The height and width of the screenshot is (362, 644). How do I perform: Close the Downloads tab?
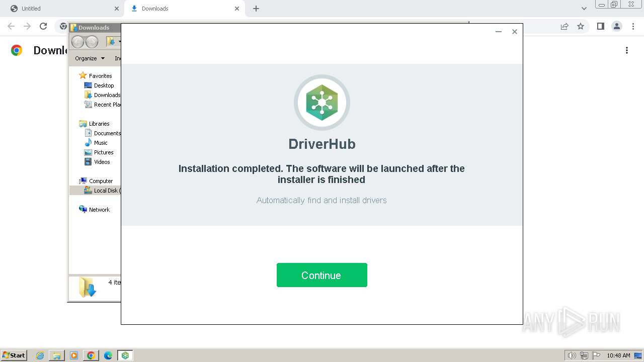click(237, 9)
